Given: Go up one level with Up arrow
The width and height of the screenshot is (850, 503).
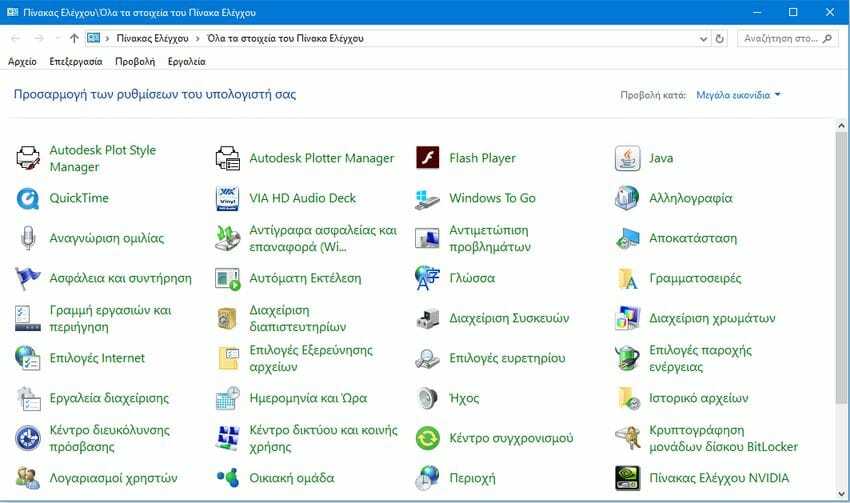Looking at the screenshot, I should pyautogui.click(x=74, y=38).
